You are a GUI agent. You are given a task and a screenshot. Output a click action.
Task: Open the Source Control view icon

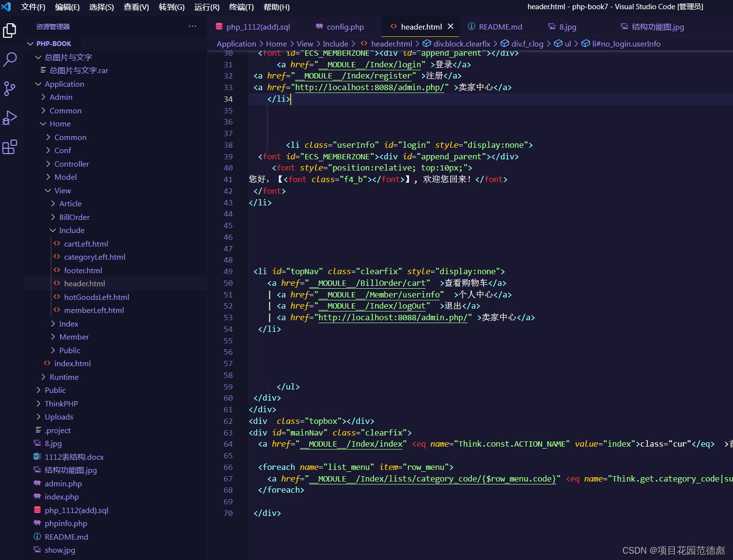[10, 89]
